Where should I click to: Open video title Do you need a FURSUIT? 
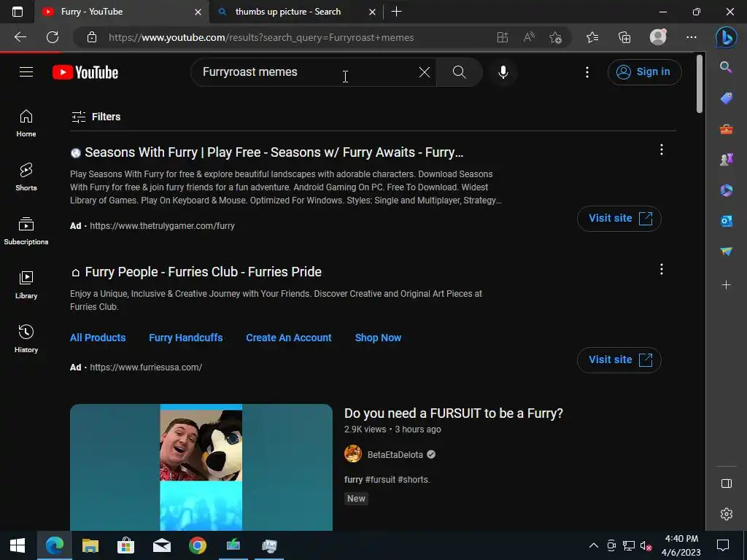click(x=454, y=413)
